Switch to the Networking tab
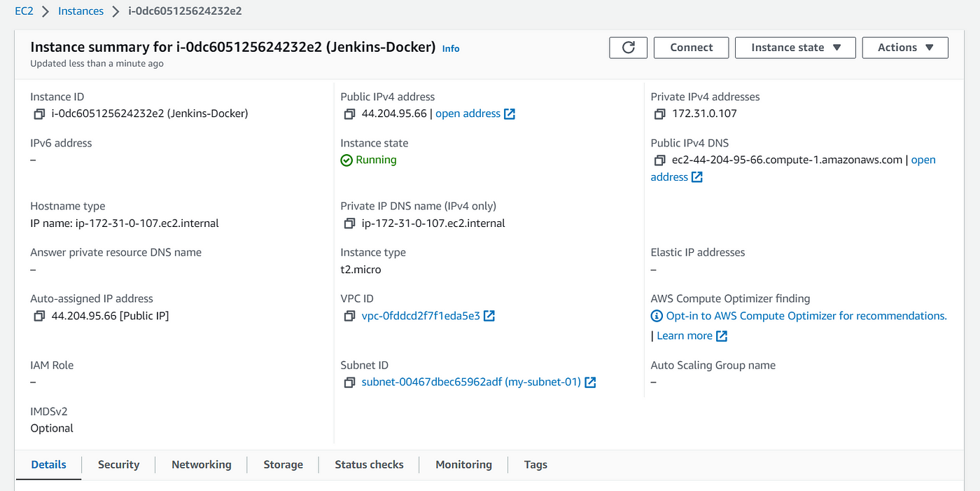The width and height of the screenshot is (980, 491). [202, 464]
